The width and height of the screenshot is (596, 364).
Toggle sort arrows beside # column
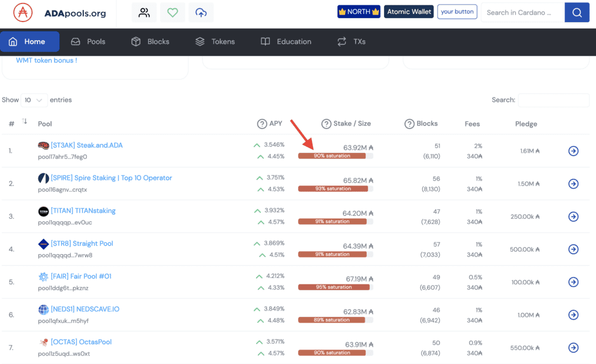coord(24,122)
